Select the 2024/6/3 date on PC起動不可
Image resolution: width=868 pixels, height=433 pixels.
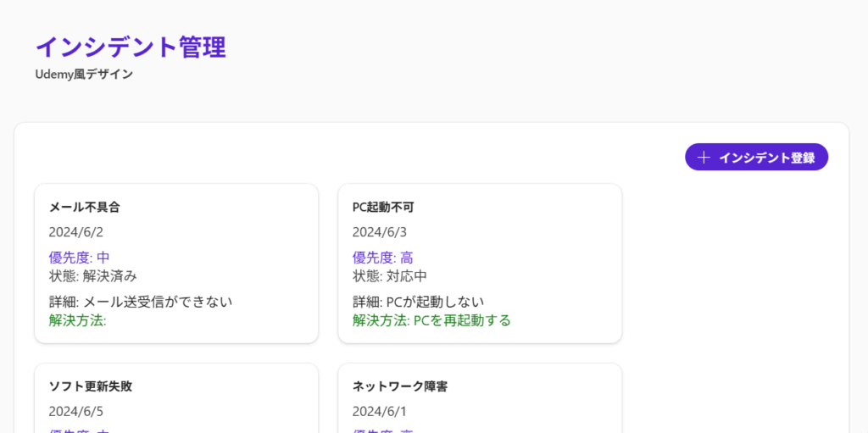click(380, 232)
